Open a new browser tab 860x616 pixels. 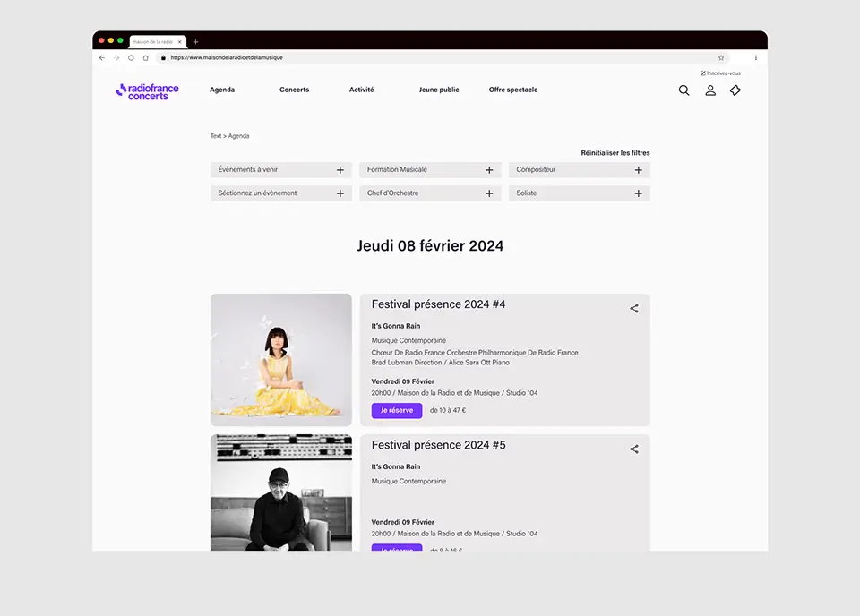click(196, 42)
